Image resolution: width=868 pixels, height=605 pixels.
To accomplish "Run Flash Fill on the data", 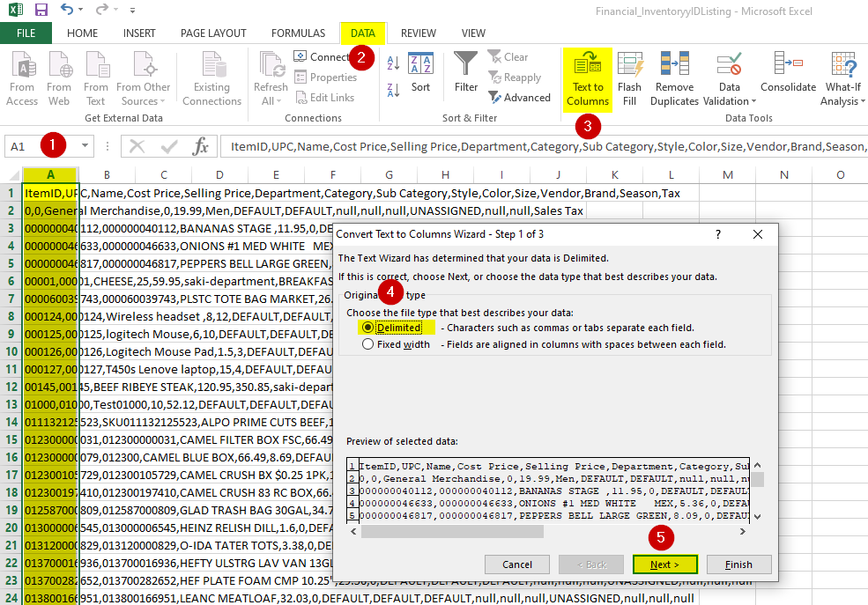I will (x=629, y=77).
